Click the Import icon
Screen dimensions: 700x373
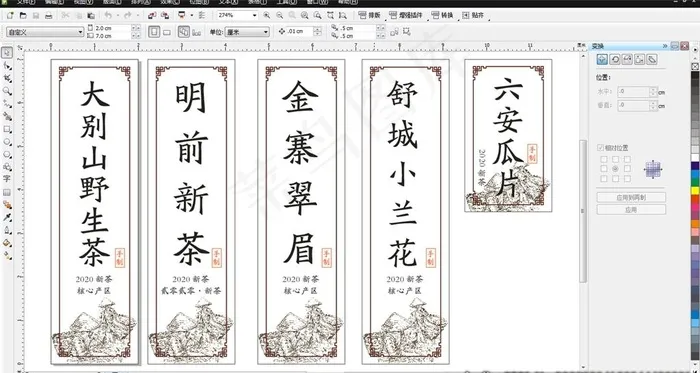point(152,15)
